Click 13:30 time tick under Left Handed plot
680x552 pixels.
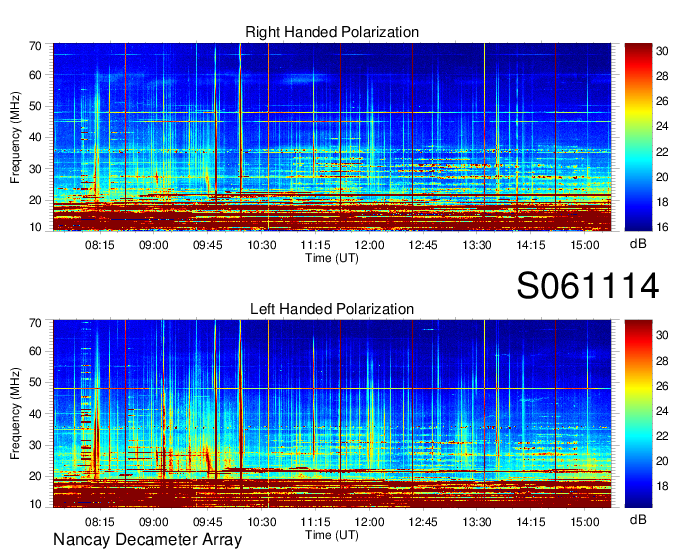point(477,522)
